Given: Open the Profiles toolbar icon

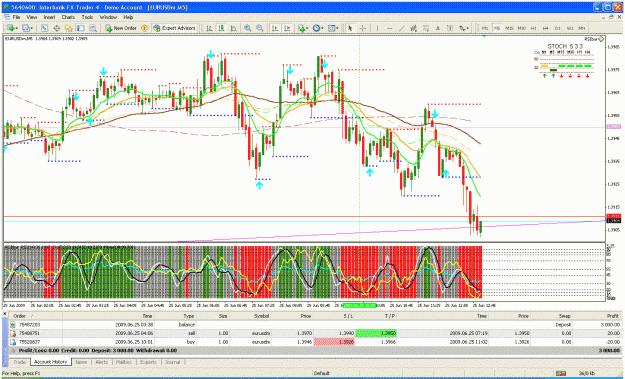Looking at the screenshot, I should click(26, 28).
